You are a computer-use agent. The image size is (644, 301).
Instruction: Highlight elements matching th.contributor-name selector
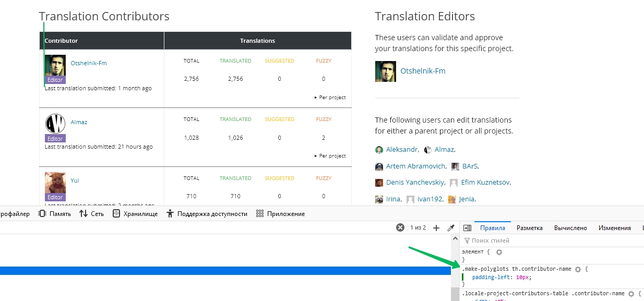[578, 269]
